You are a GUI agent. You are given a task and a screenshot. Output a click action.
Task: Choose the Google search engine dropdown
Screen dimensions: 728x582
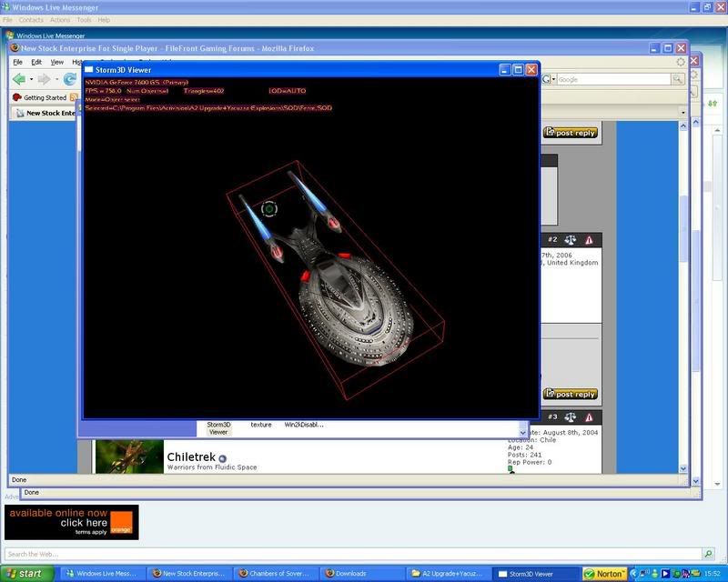pos(549,79)
